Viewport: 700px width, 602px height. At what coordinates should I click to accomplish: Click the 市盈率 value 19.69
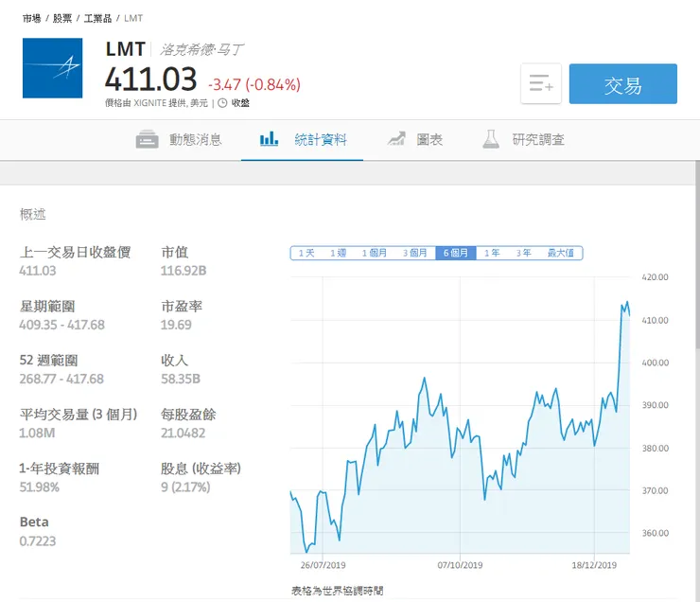tap(176, 325)
